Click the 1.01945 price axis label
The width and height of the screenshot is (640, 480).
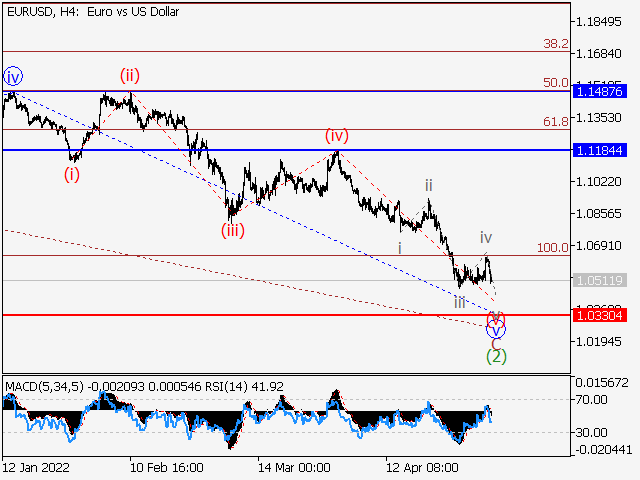(x=598, y=341)
